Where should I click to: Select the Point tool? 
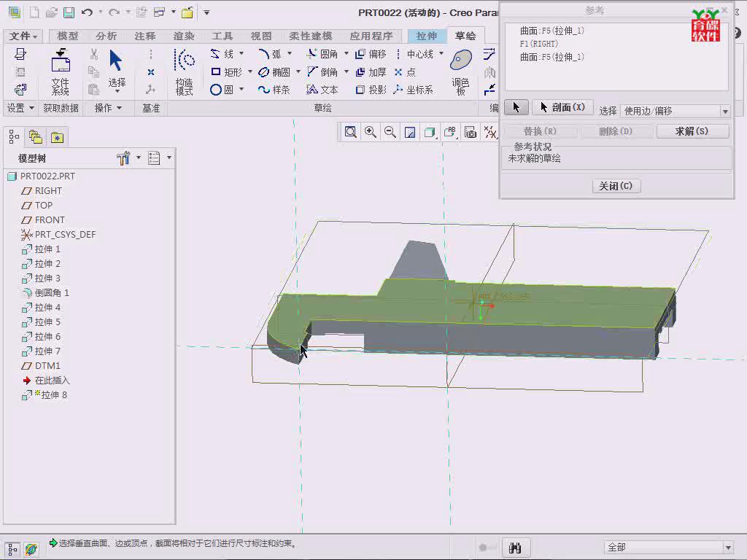tap(405, 72)
